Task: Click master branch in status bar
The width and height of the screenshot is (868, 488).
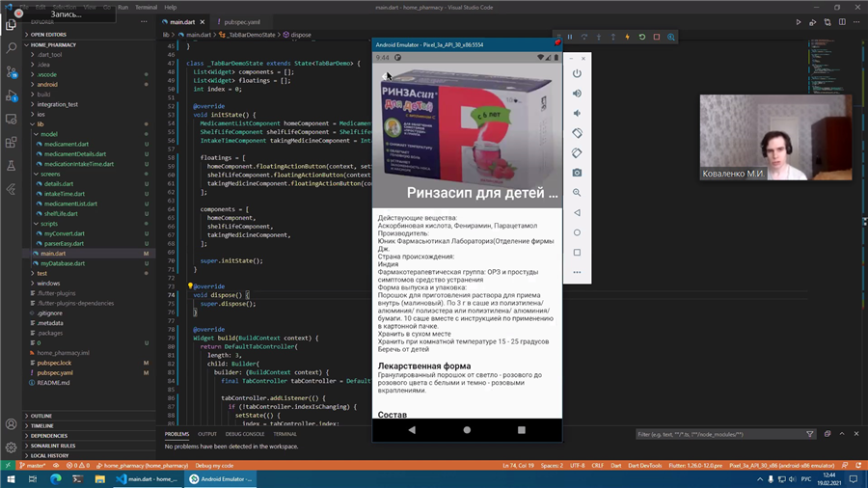Action: click(x=32, y=466)
